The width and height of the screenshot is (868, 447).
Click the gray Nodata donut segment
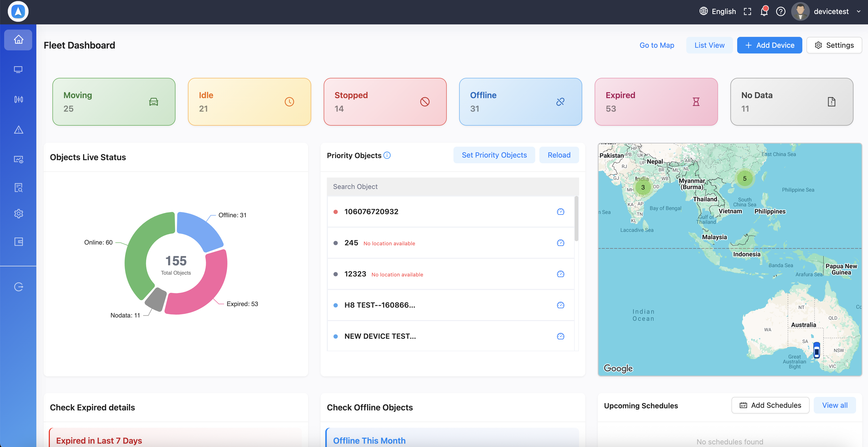(x=156, y=299)
